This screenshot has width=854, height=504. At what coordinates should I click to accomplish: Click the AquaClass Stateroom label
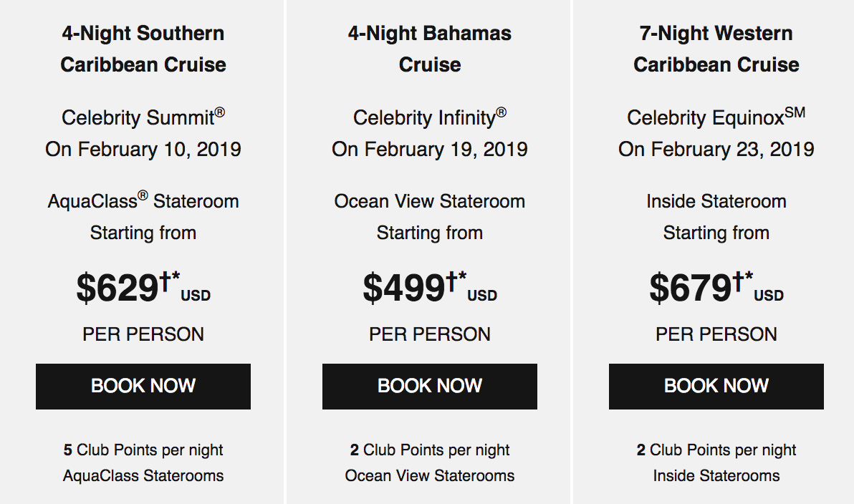[x=143, y=201]
